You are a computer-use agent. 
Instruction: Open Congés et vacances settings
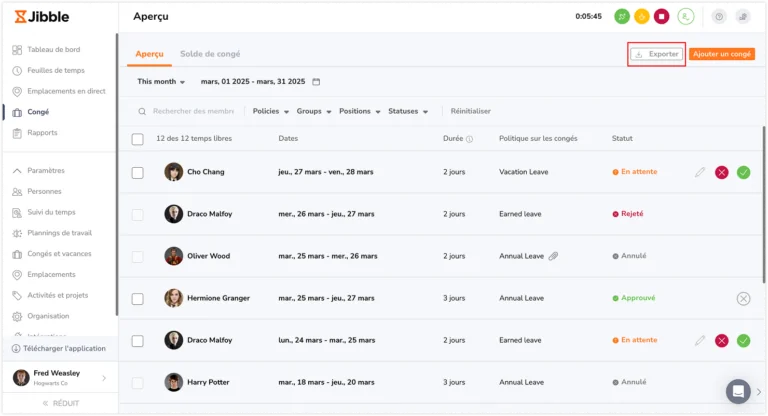[52, 254]
